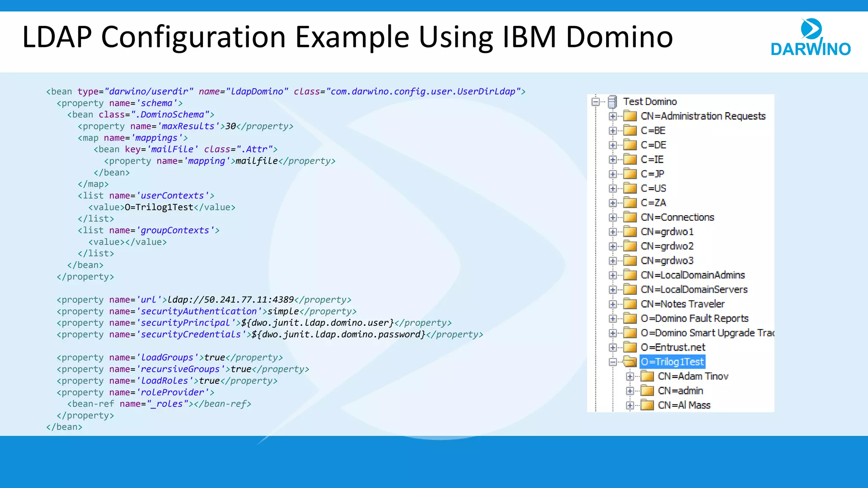This screenshot has width=868, height=488.
Task: Select the CN=LocalDomainServers entry
Action: (694, 289)
